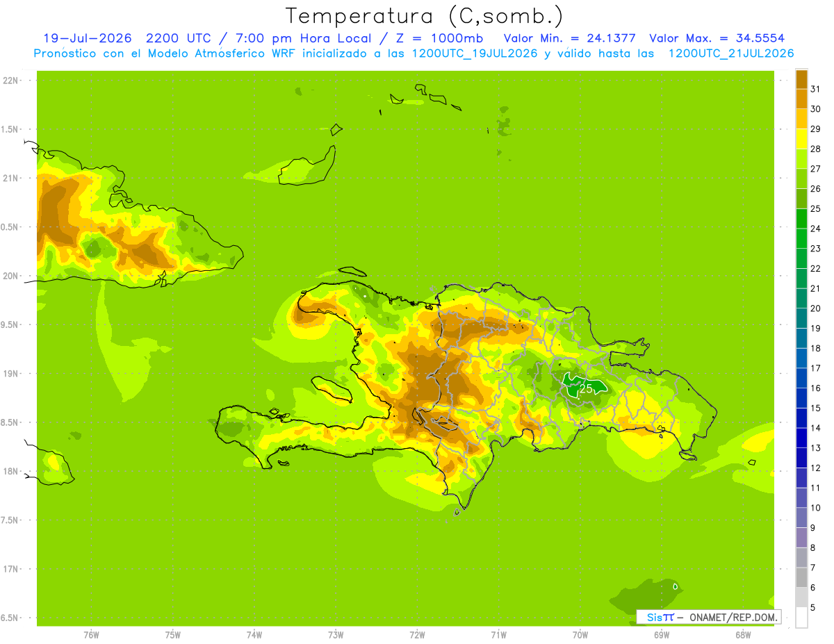The width and height of the screenshot is (834, 644).
Task: Click "1200UTC_21JUL2026" valid-until time text
Action: 731,53
